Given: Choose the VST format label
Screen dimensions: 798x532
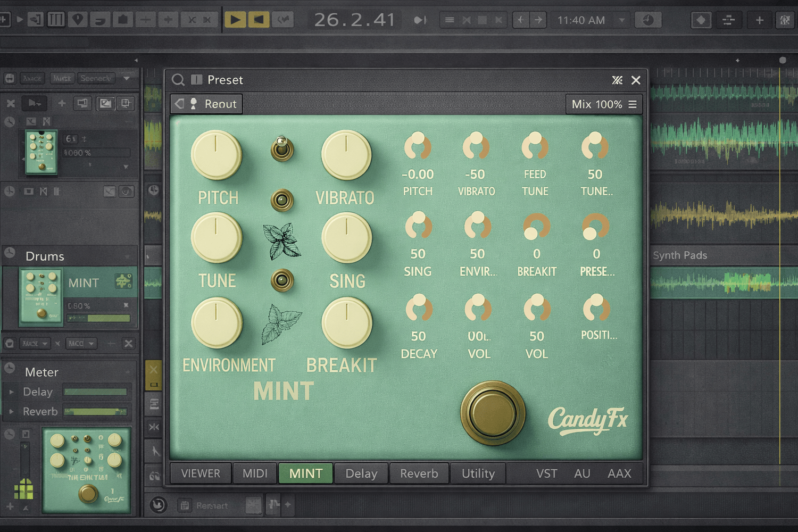Looking at the screenshot, I should pos(546,473).
